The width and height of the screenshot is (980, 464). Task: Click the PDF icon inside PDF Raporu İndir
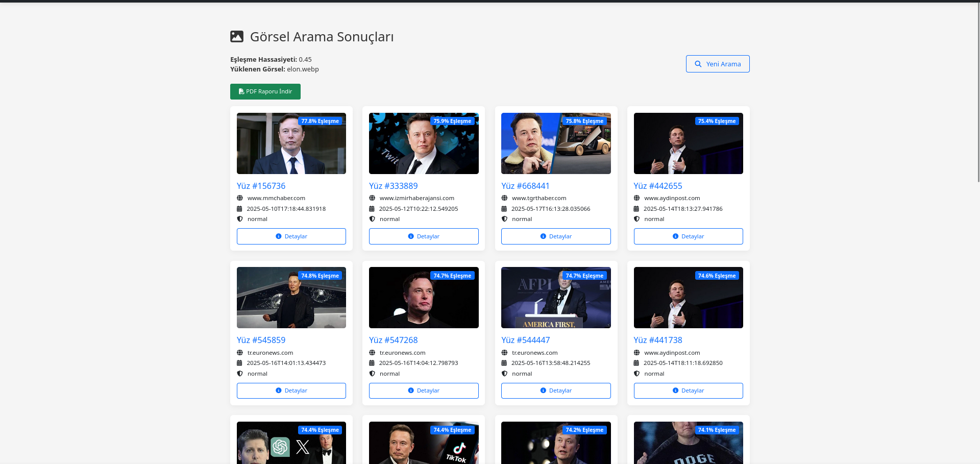pyautogui.click(x=241, y=91)
